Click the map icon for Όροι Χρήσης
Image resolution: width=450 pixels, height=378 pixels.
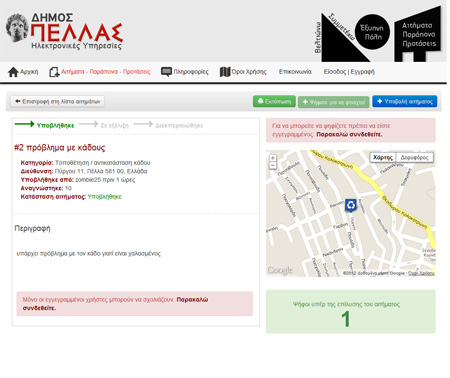(225, 72)
